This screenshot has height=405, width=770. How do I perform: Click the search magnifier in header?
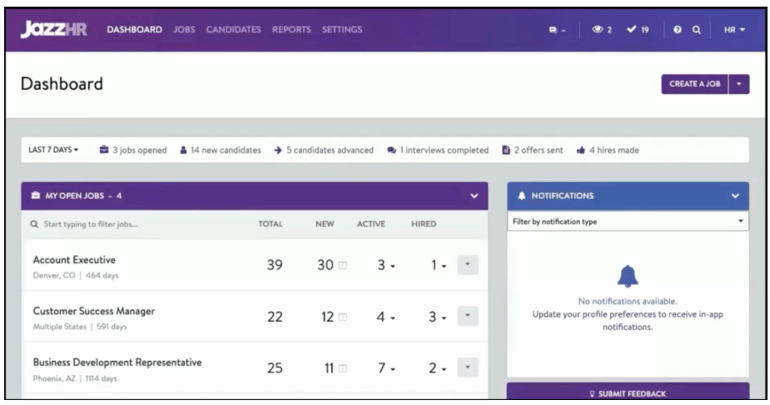click(696, 30)
